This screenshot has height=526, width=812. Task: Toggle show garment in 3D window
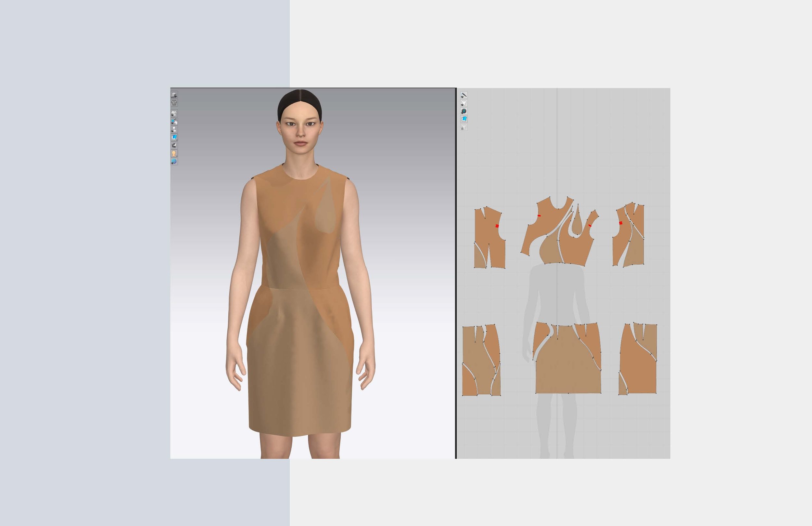[x=174, y=113]
